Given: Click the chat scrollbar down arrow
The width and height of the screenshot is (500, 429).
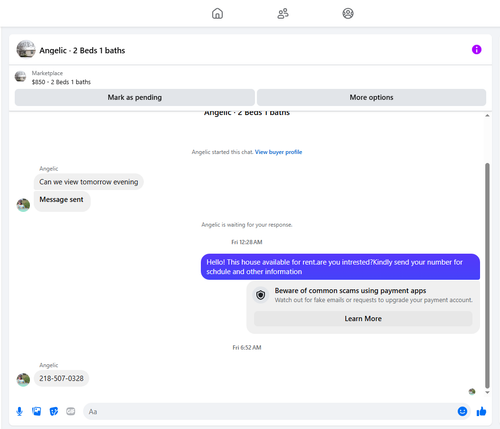Looking at the screenshot, I should (x=487, y=392).
